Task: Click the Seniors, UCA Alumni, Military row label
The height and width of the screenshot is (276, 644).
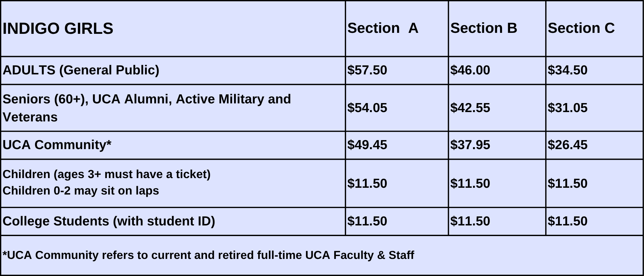Action: pyautogui.click(x=147, y=108)
